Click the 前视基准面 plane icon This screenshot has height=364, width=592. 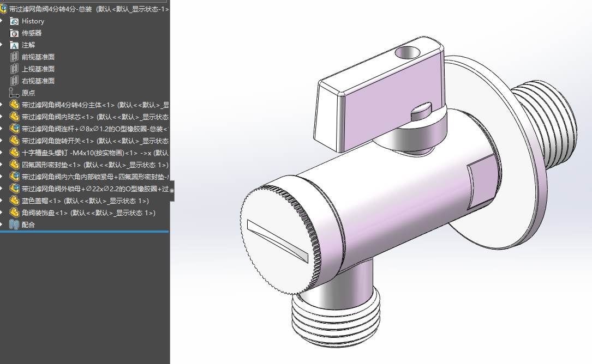tap(14, 57)
